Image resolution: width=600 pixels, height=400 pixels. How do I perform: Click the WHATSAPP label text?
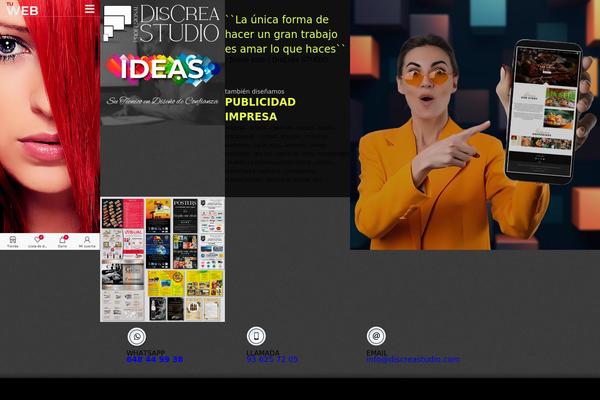pos(146,353)
